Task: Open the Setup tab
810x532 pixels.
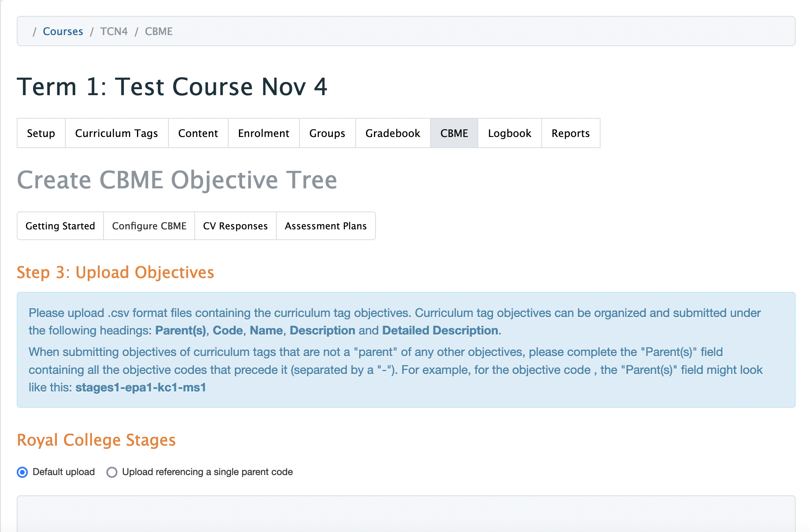Action: click(41, 133)
